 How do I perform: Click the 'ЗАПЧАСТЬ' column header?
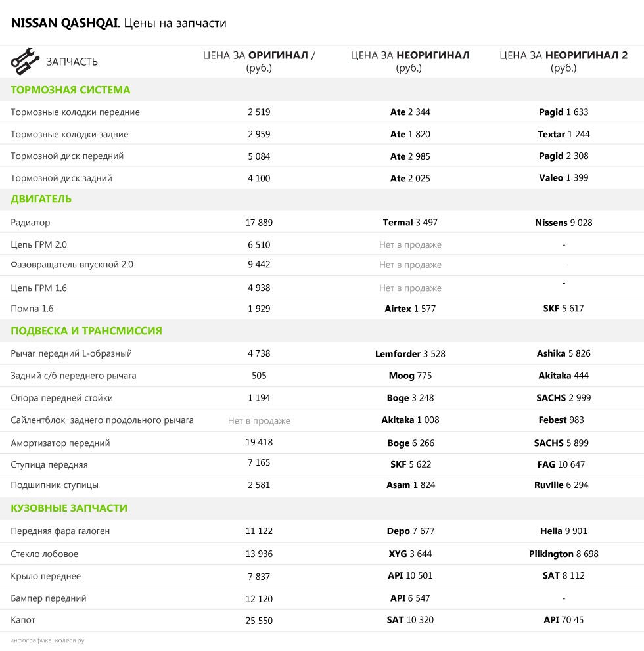click(x=72, y=62)
